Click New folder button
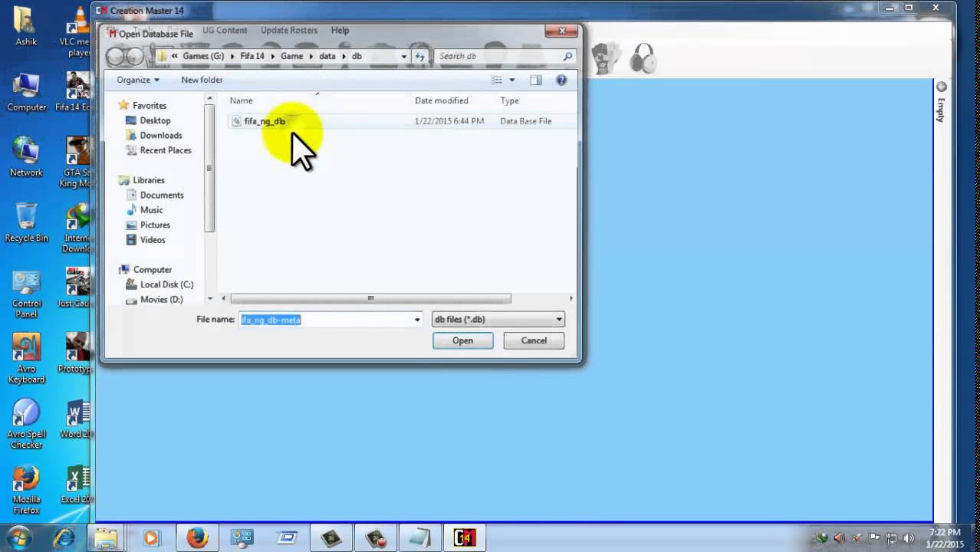The image size is (980, 552). pos(202,80)
